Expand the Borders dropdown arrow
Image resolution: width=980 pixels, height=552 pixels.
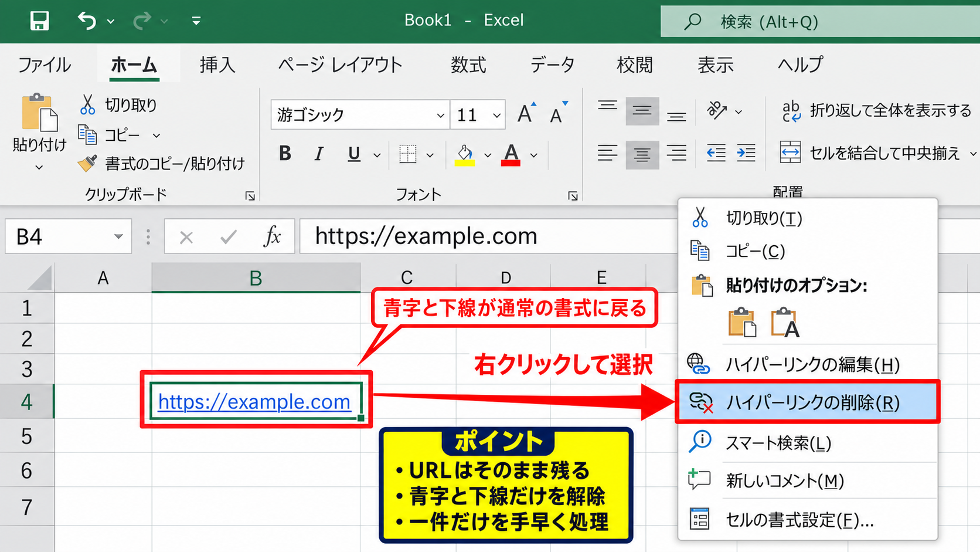430,155
